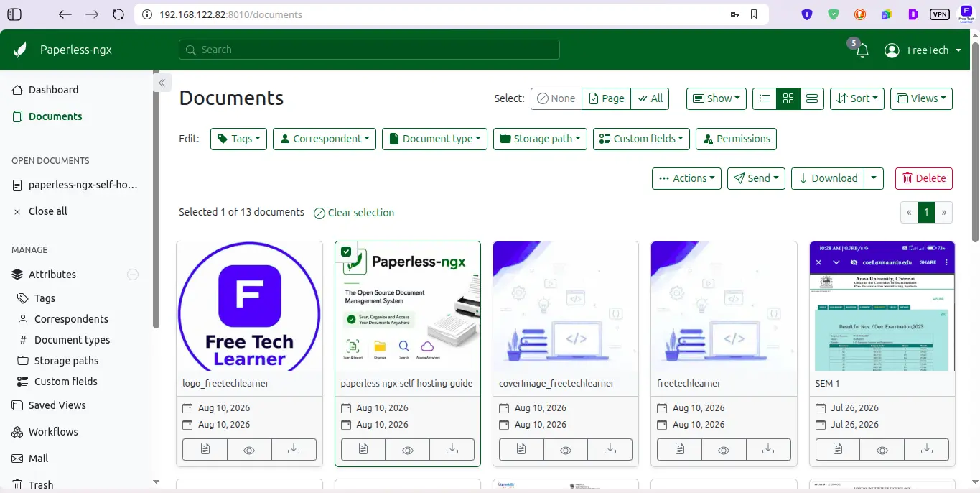Open details icon on logo_freetechlearner card
980x493 pixels.
coord(205,449)
